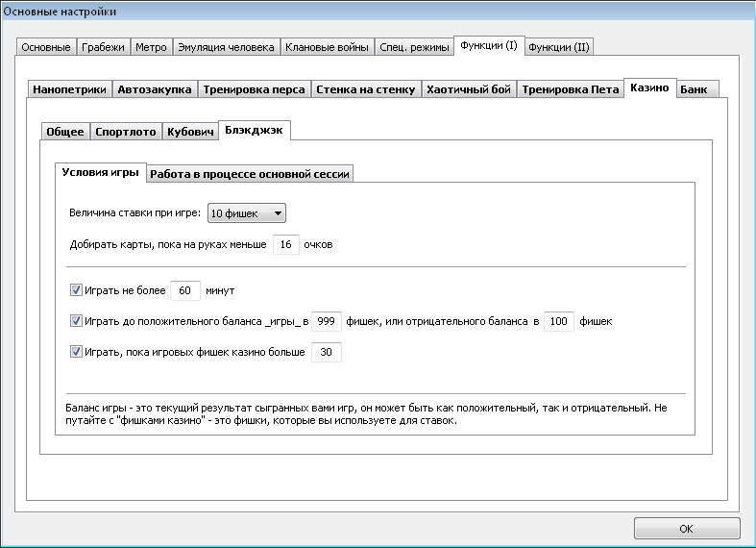Select the Функции (II) tab
Viewport: 756px width, 548px height.
(x=559, y=47)
